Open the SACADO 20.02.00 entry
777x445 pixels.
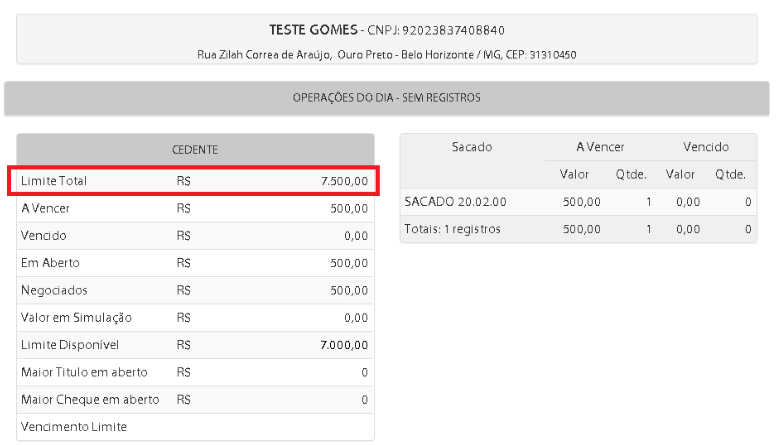click(455, 202)
